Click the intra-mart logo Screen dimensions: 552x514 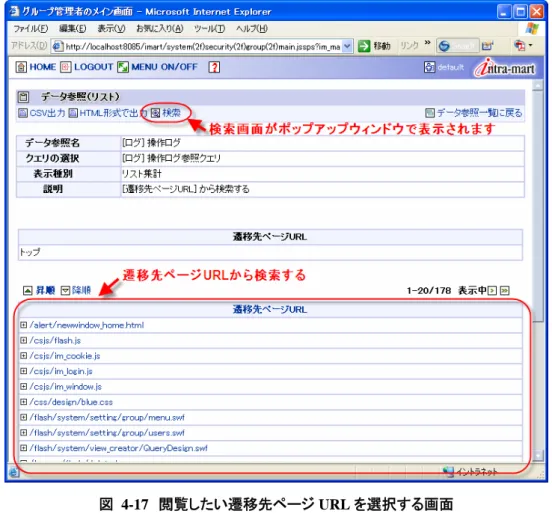click(504, 68)
